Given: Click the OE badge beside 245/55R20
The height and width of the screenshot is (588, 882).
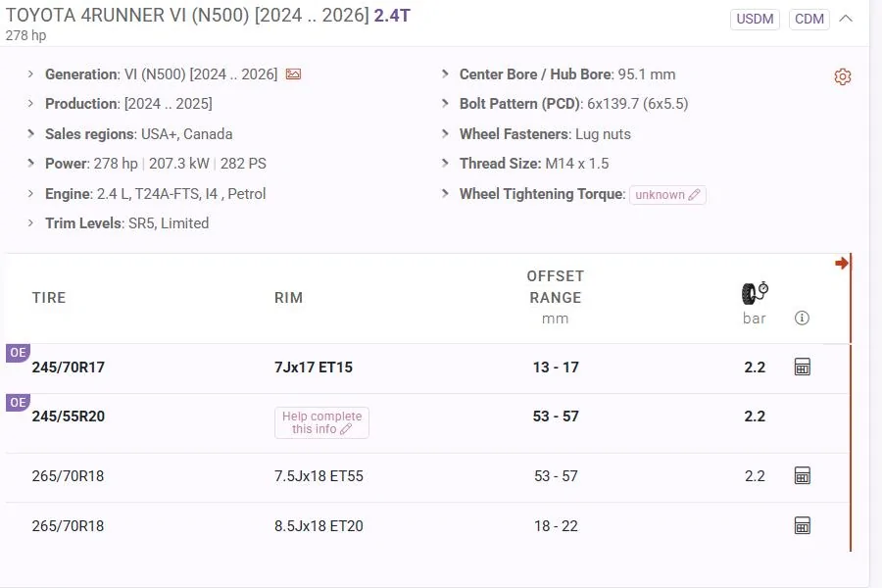Looking at the screenshot, I should [x=18, y=403].
